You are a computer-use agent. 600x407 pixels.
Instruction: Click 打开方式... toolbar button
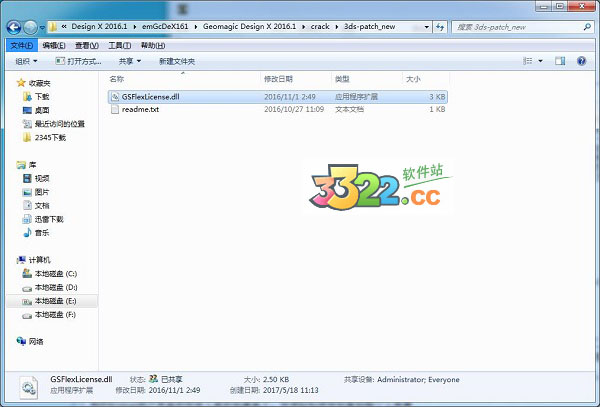[x=79, y=61]
